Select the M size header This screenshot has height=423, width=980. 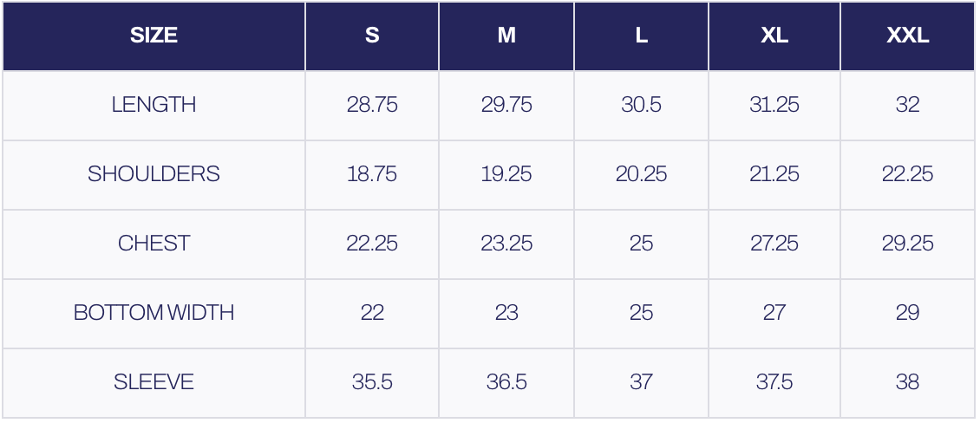pos(506,36)
